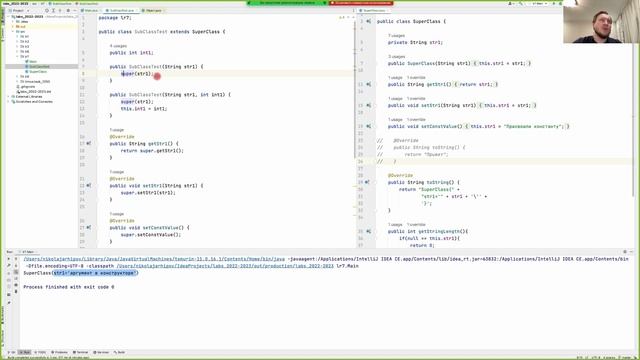
Task: Expand the folded SuperClass constructor body
Action: point(502,63)
